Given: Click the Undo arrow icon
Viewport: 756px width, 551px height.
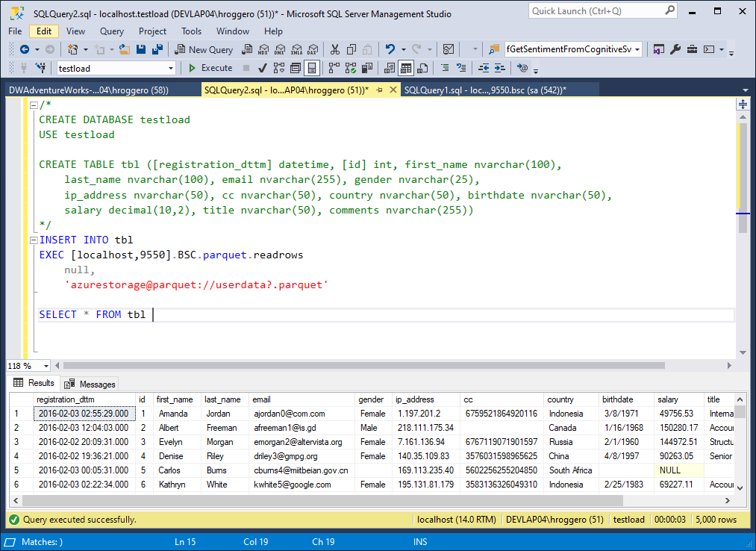Looking at the screenshot, I should [x=390, y=49].
